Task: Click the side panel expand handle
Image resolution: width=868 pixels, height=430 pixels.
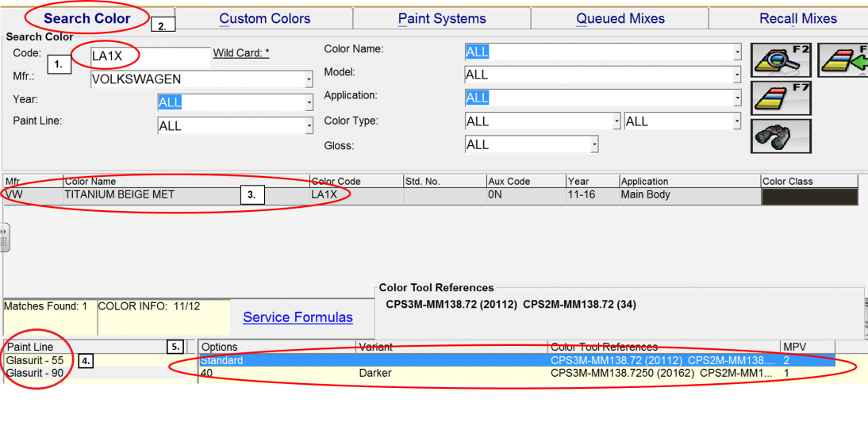Action: (x=5, y=238)
